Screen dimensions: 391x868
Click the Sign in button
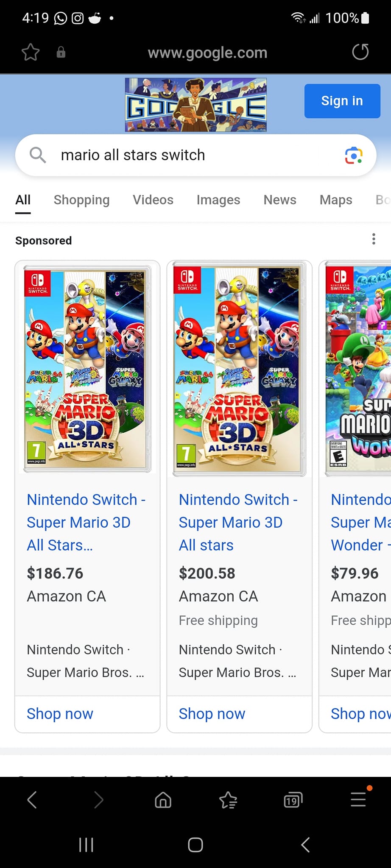pyautogui.click(x=342, y=101)
